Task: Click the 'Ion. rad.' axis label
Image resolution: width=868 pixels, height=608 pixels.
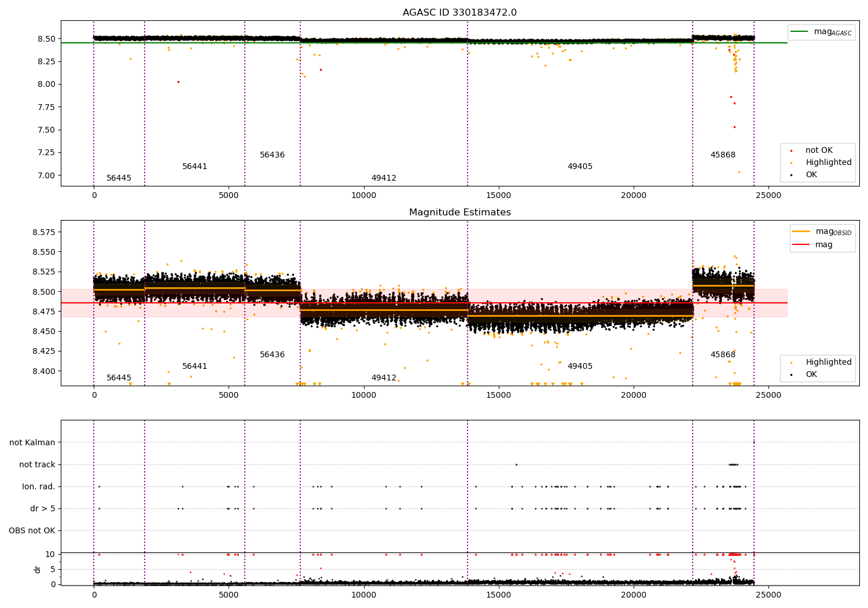Action: [x=39, y=487]
